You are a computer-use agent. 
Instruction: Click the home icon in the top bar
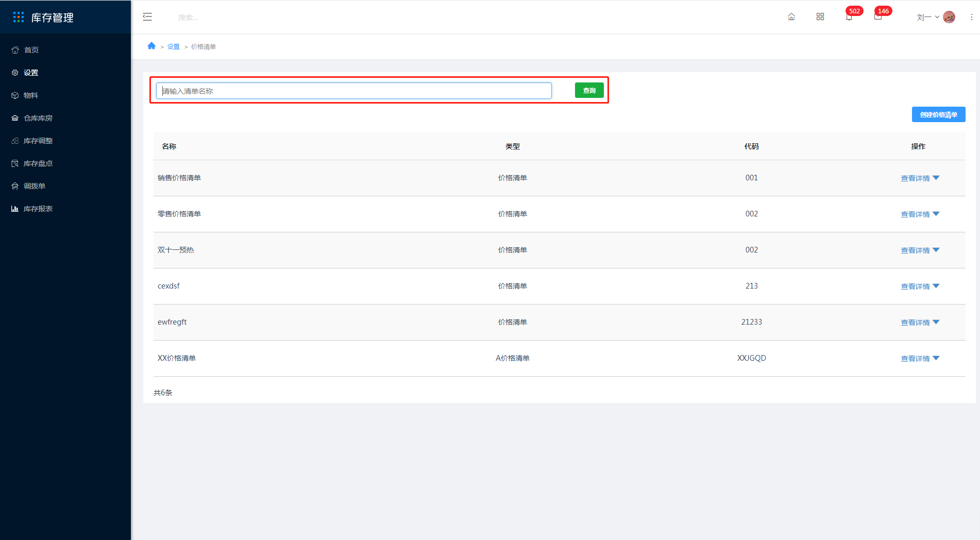791,17
